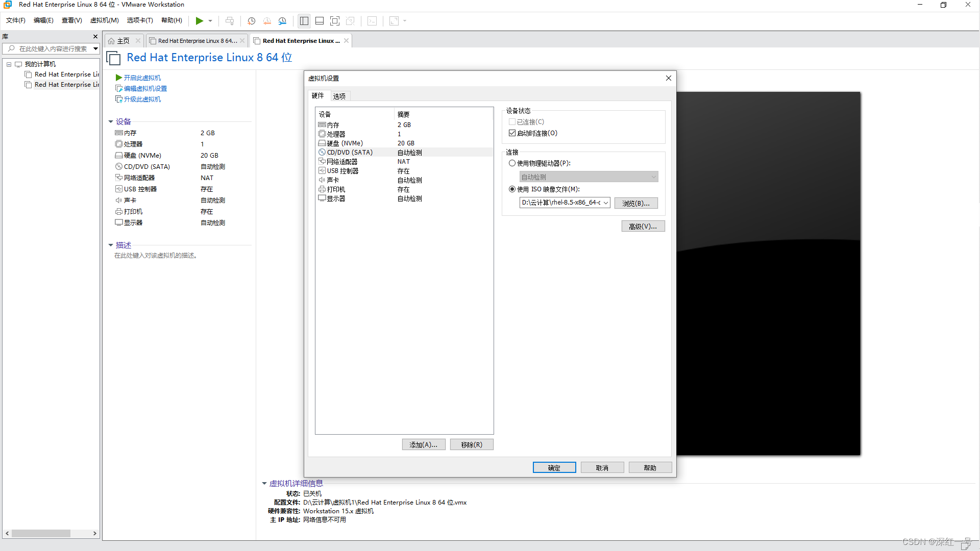
Task: Open the ISO image path dropdown
Action: click(605, 203)
